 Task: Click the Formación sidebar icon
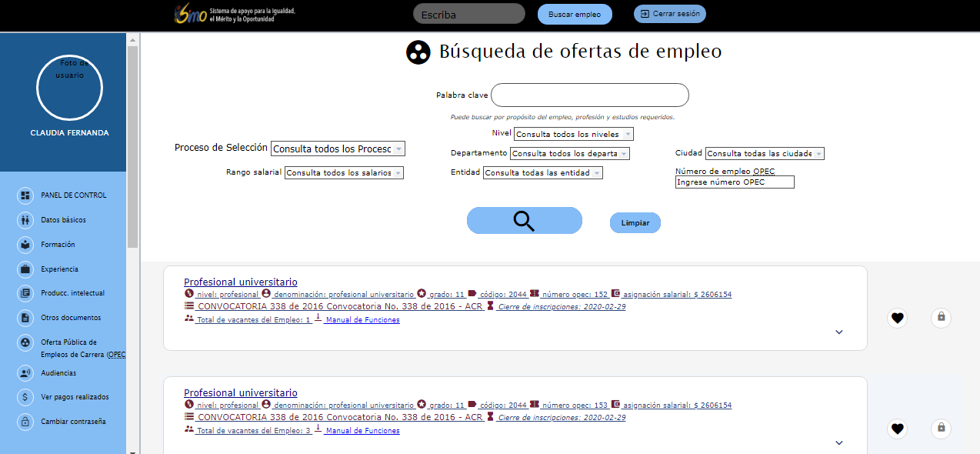pos(25,245)
